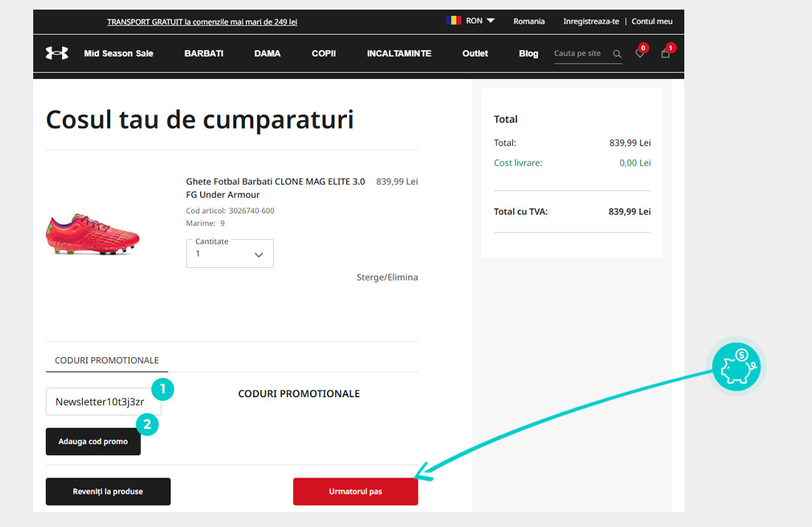Expand the Cantitate quantity dropdown
The height and width of the screenshot is (527, 812).
click(230, 253)
